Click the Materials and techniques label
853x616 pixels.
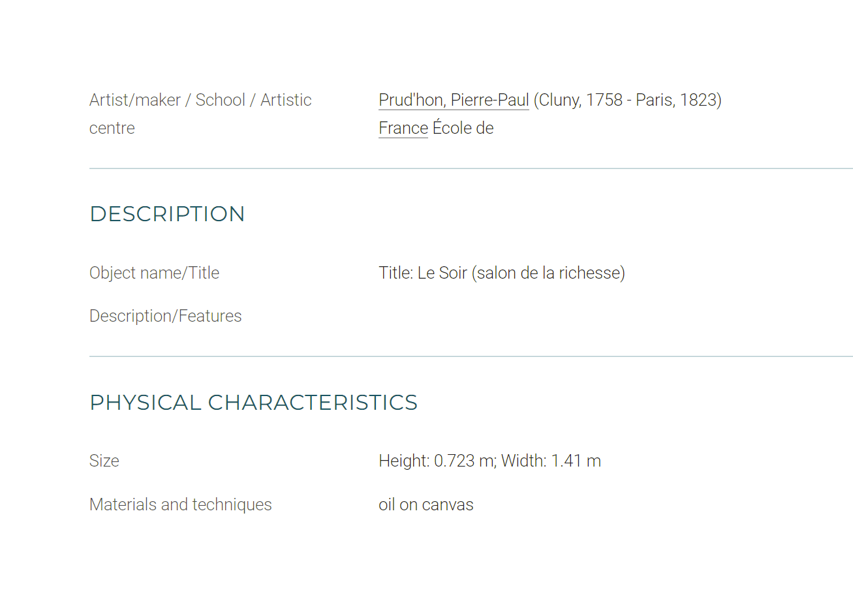180,504
